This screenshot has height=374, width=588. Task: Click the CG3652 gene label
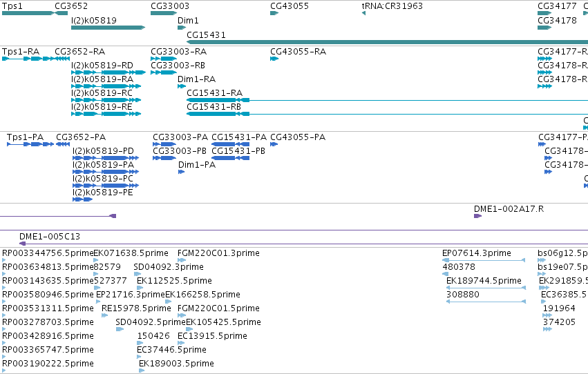click(71, 6)
